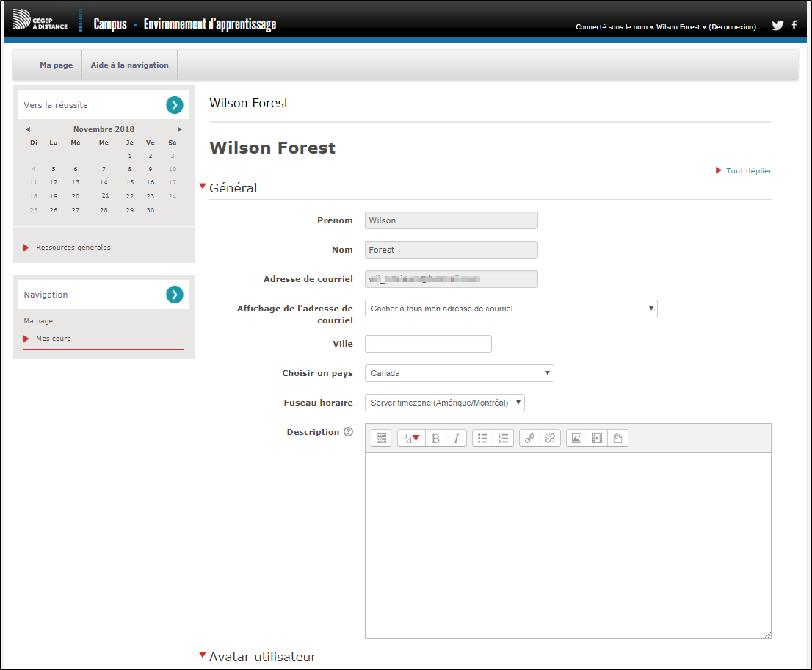This screenshot has height=670, width=812.
Task: Open the Fuseau horaire timezone dropdown
Action: [x=444, y=403]
